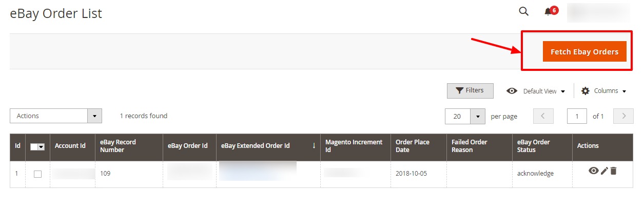This screenshot has width=644, height=207.
Task: Click Fetch Ebay Orders button
Action: coord(584,51)
